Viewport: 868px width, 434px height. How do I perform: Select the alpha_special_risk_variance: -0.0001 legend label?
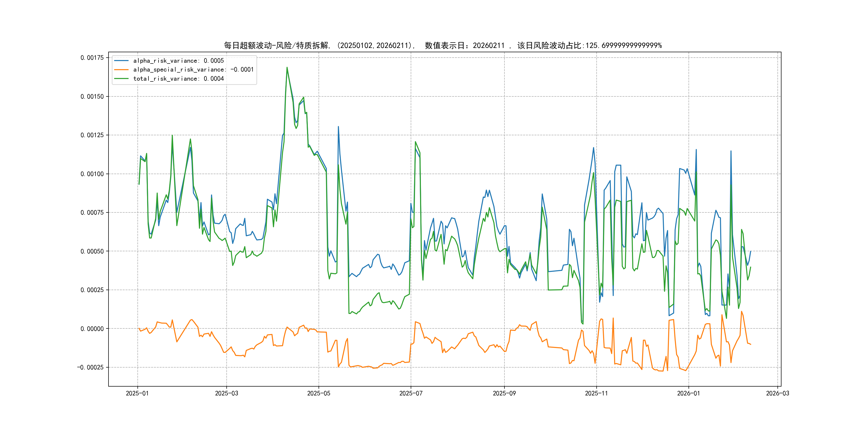point(193,70)
